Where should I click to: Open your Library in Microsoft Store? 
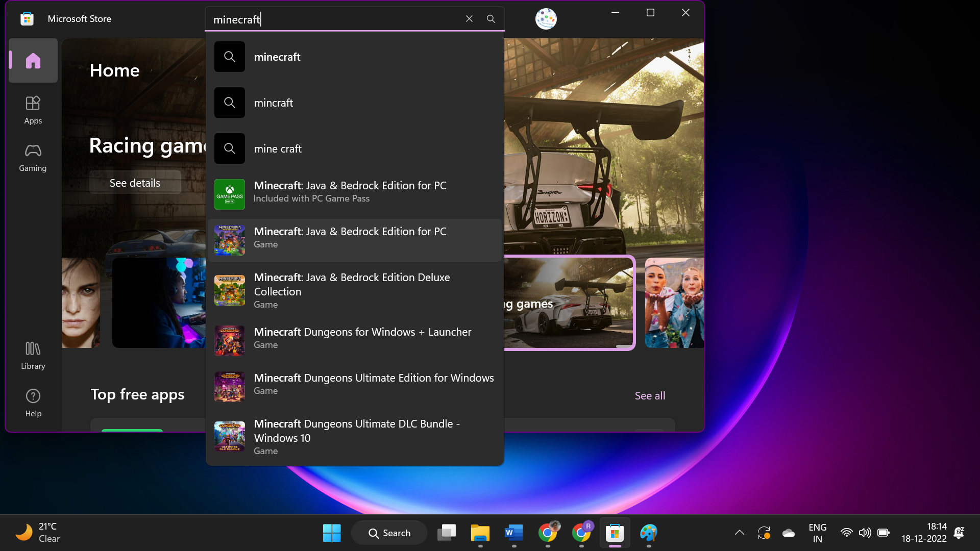(33, 355)
